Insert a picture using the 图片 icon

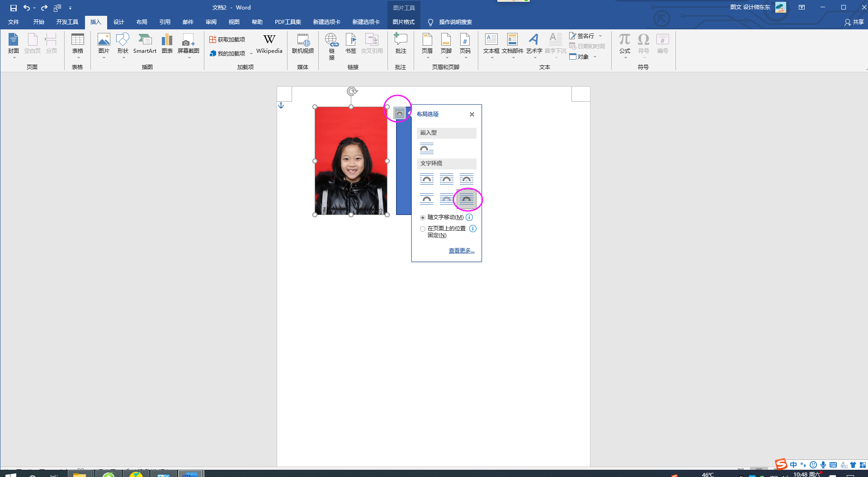click(104, 43)
